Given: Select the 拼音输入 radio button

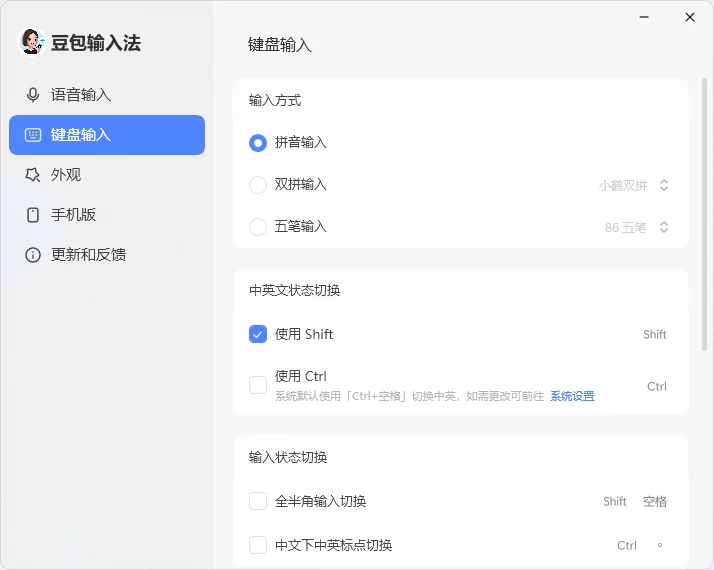Looking at the screenshot, I should 258,143.
